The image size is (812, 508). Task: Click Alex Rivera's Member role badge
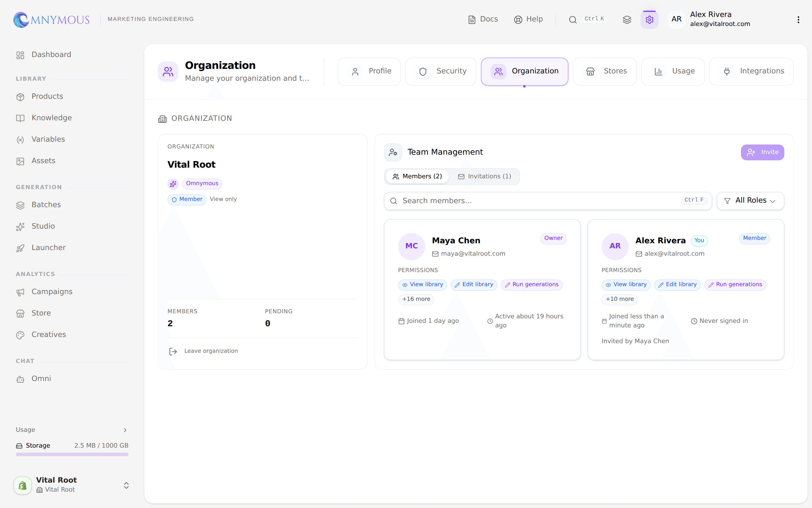tap(754, 238)
